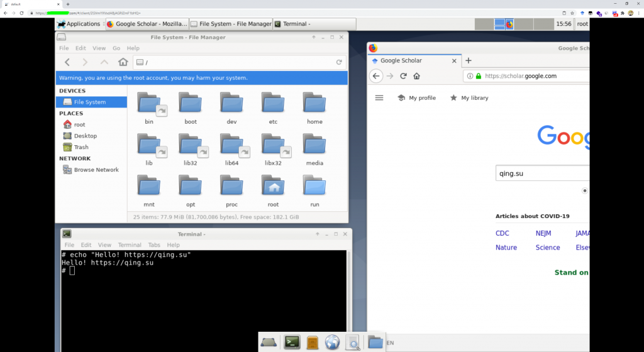Click the Nature link under COVID-19 articles
Viewport: 644px width, 352px height.
[506, 248]
